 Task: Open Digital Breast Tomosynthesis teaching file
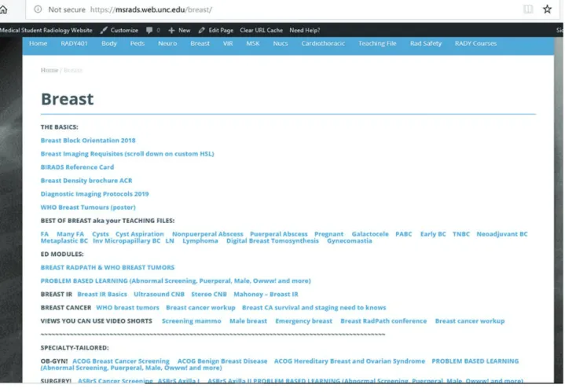click(x=273, y=240)
